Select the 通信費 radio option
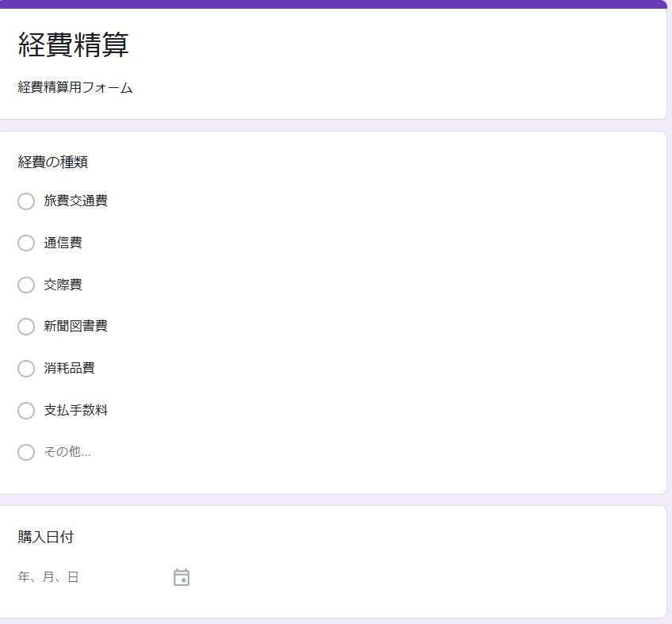The width and height of the screenshot is (672, 624). click(26, 243)
